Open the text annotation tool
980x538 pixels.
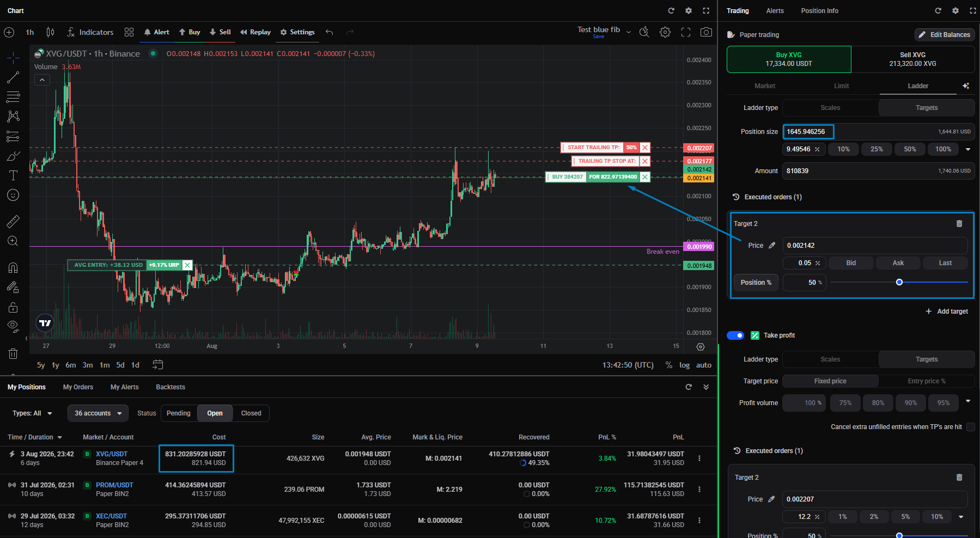pos(13,175)
